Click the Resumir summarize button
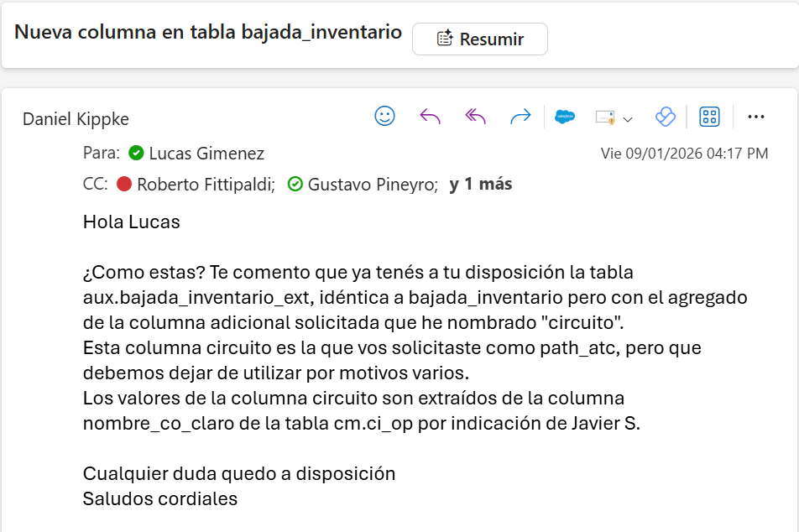799x532 pixels. pyautogui.click(x=479, y=39)
